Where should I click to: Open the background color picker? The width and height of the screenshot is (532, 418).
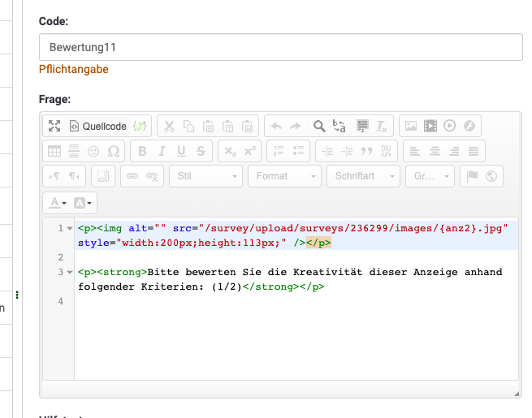coord(83,203)
